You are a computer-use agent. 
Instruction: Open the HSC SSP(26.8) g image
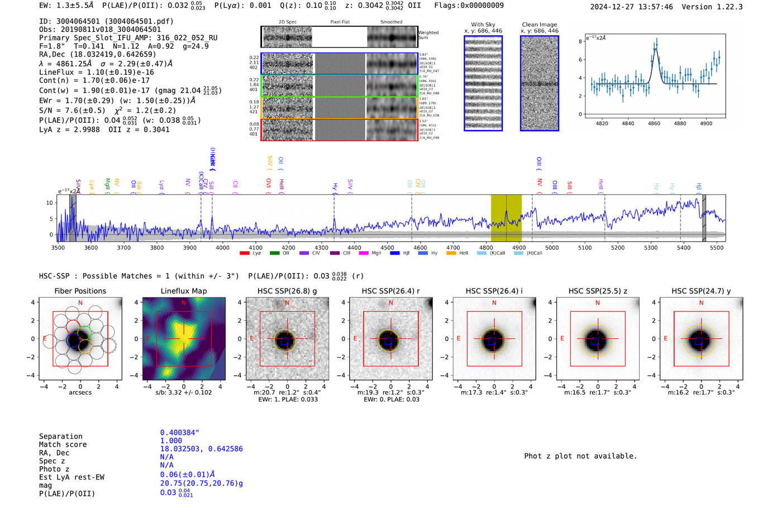pyautogui.click(x=288, y=339)
